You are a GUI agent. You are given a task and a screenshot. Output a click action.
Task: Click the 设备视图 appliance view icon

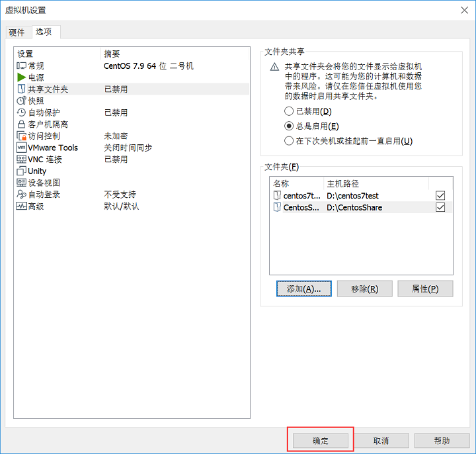click(x=21, y=183)
